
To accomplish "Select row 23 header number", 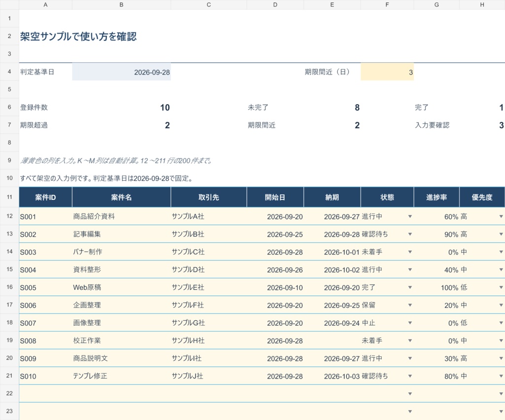I will [x=9, y=411].
